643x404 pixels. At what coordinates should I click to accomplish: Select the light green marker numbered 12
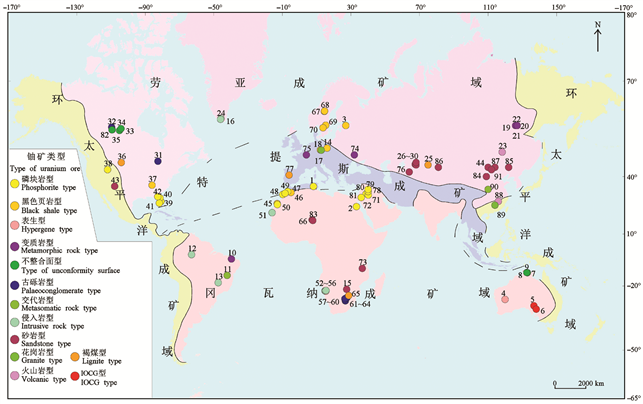pos(192,254)
